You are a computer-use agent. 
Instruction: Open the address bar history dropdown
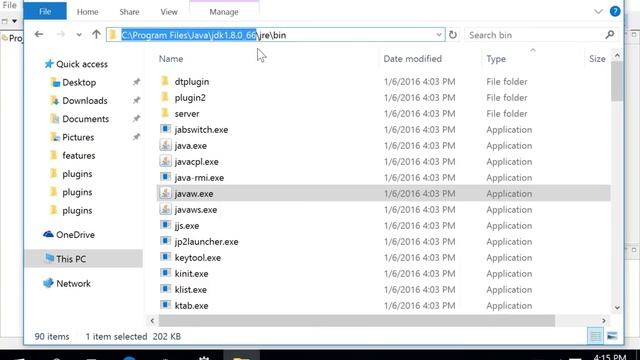[x=439, y=35]
